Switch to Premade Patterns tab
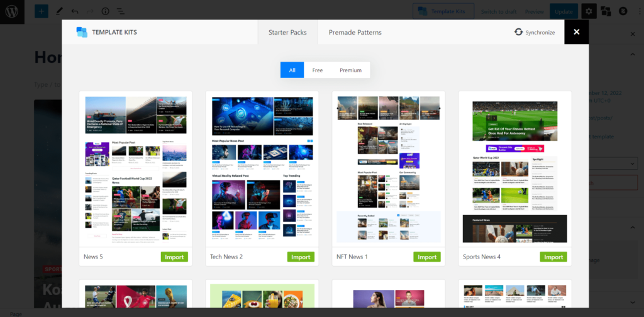 point(355,32)
